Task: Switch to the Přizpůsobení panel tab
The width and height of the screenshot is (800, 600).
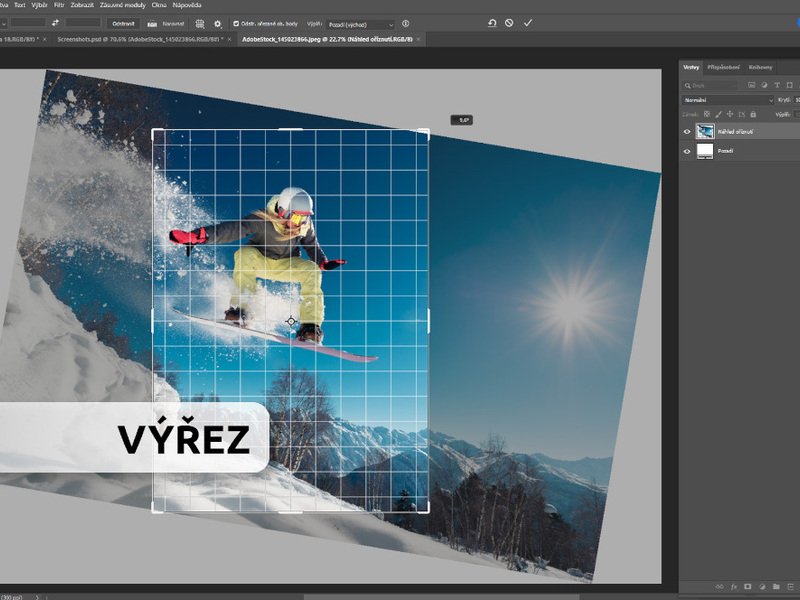Action: (x=723, y=67)
